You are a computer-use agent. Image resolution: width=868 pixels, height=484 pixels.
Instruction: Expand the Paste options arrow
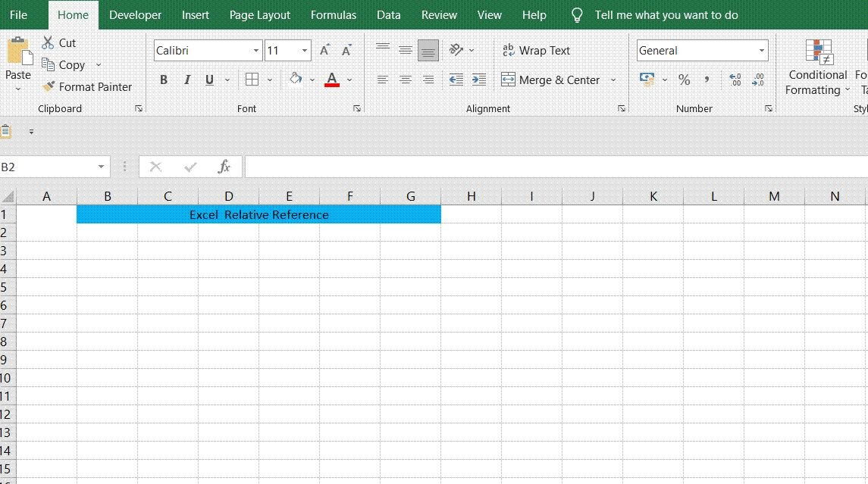17,89
